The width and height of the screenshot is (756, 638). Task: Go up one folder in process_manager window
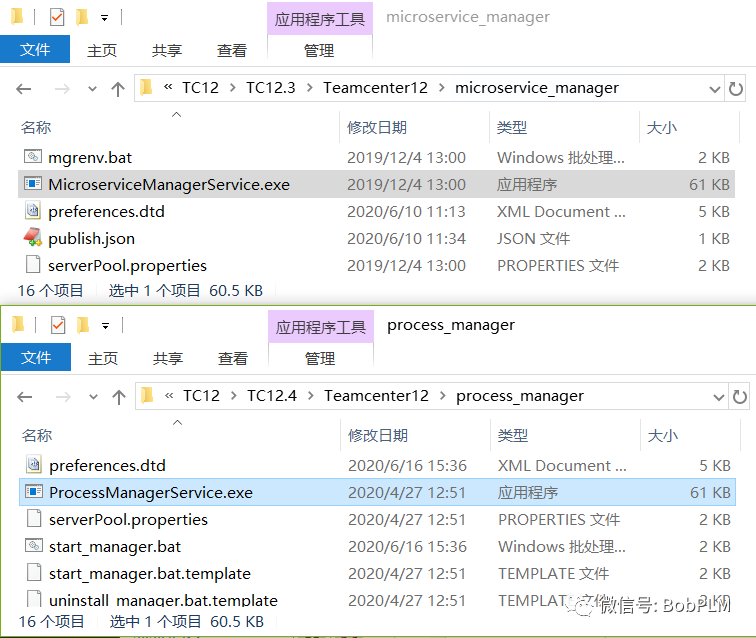click(119, 397)
